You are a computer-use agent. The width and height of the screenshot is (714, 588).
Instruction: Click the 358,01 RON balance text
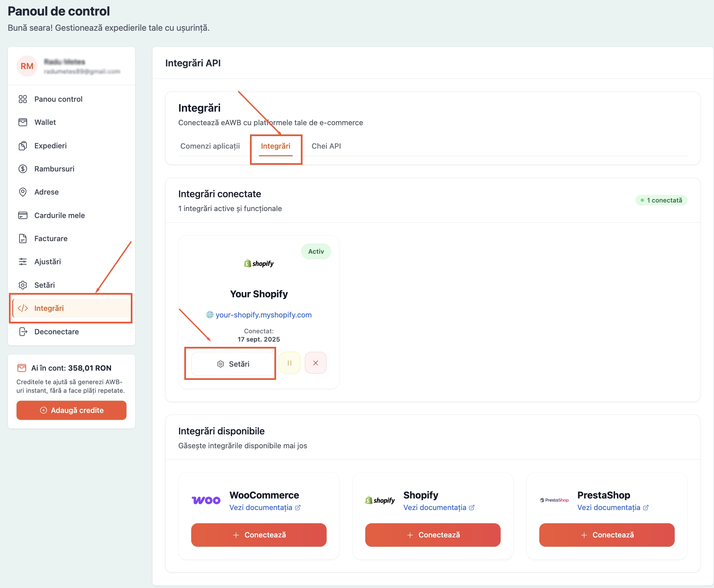[x=90, y=368]
